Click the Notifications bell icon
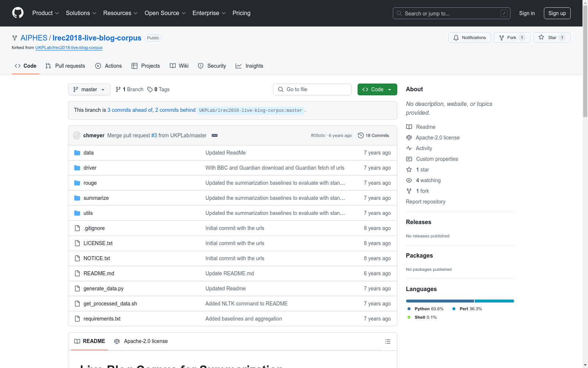 456,38
